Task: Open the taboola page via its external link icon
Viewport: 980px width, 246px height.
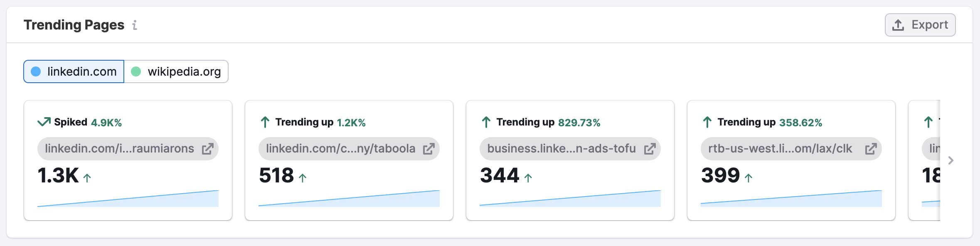Action: 429,148
